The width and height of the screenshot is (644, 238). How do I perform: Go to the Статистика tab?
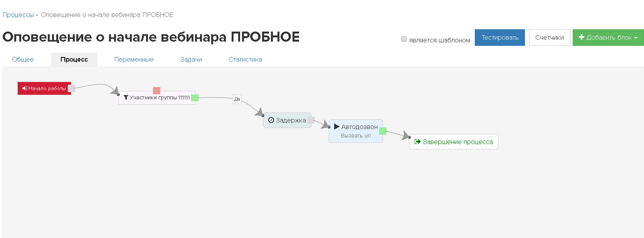point(245,59)
